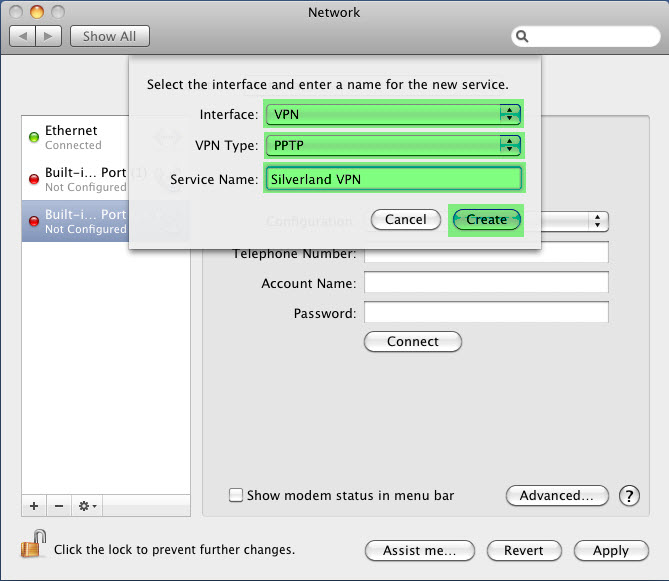Click the Show All button
This screenshot has height=581, width=669.
[110, 36]
